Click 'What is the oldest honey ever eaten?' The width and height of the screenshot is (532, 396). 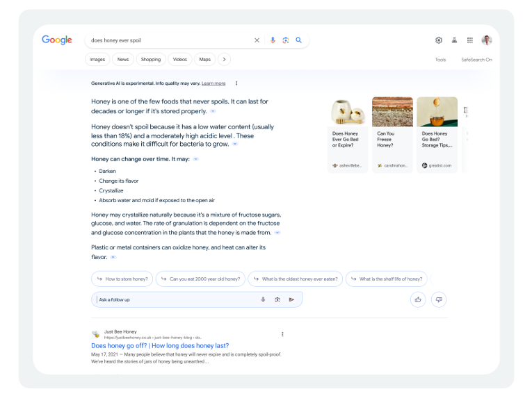click(x=295, y=279)
